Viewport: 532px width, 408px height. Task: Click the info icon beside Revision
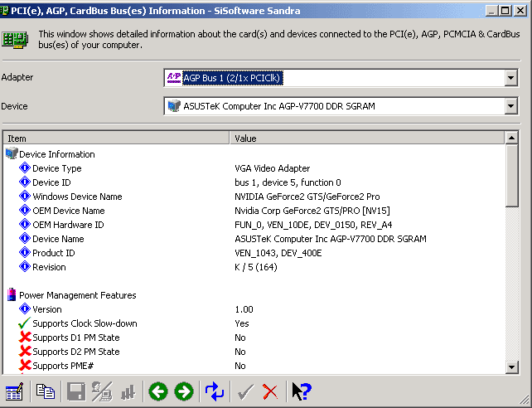pos(25,266)
